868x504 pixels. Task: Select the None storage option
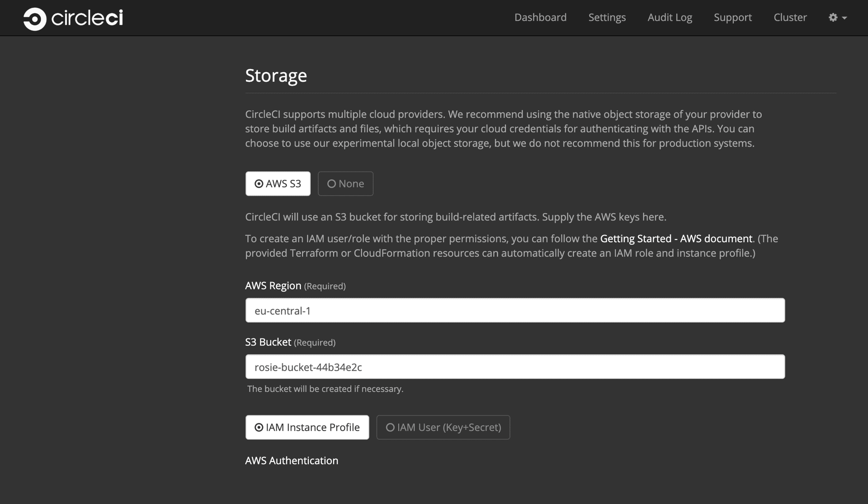(x=345, y=184)
